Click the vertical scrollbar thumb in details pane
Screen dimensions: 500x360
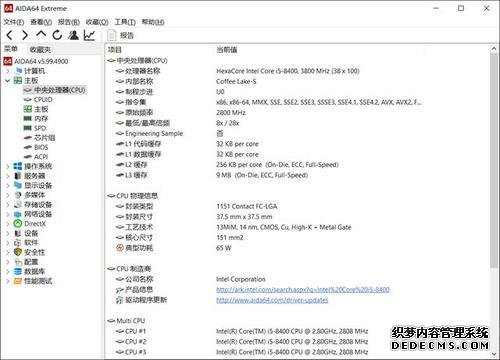point(494,160)
